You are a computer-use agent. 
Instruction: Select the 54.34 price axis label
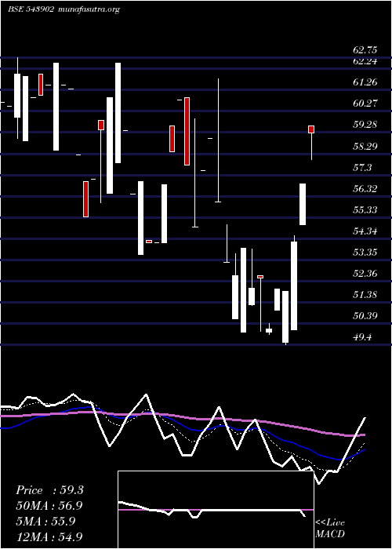coord(365,231)
